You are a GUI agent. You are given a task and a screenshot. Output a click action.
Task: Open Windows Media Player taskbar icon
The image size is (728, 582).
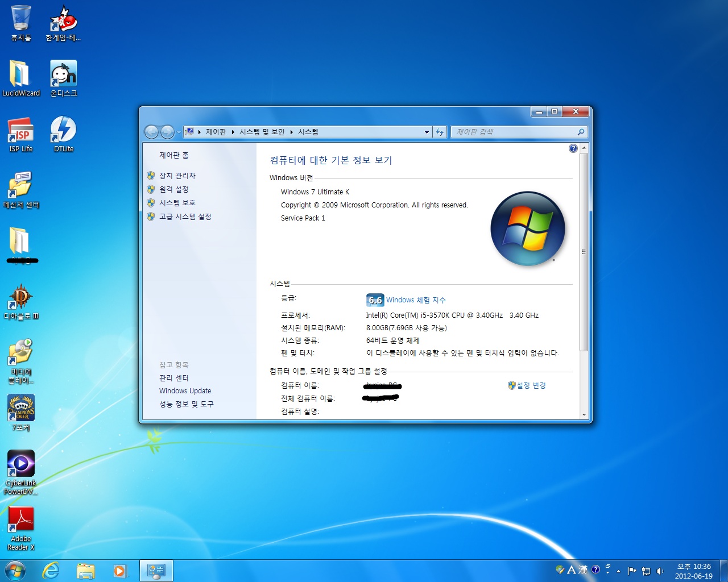[x=121, y=571]
